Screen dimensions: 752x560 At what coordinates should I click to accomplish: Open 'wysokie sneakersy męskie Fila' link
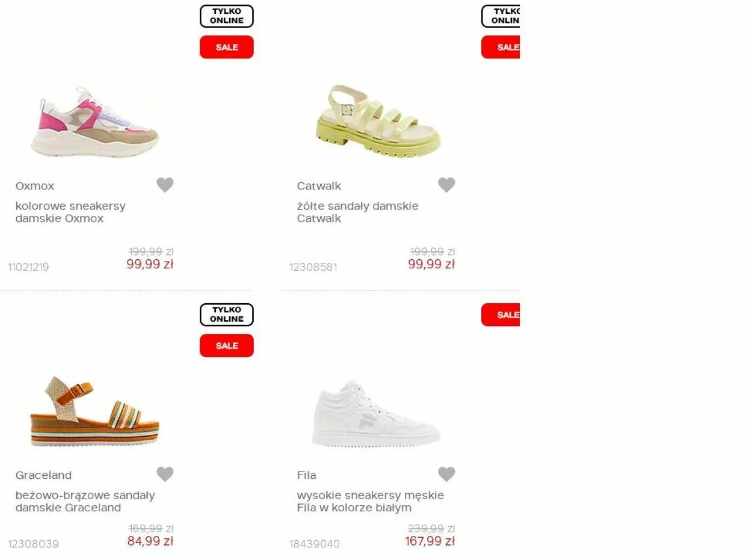click(x=370, y=501)
